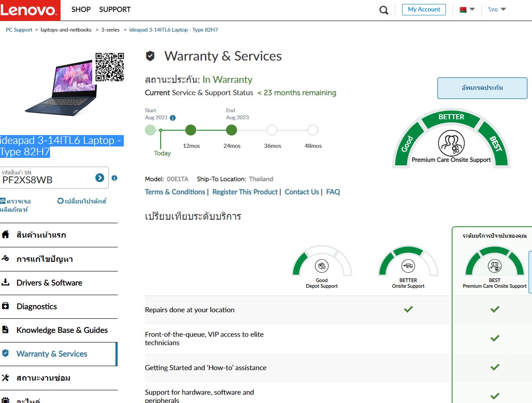This screenshot has width=532, height=403.
Task: Open the ไทย language dropdown
Action: [497, 10]
